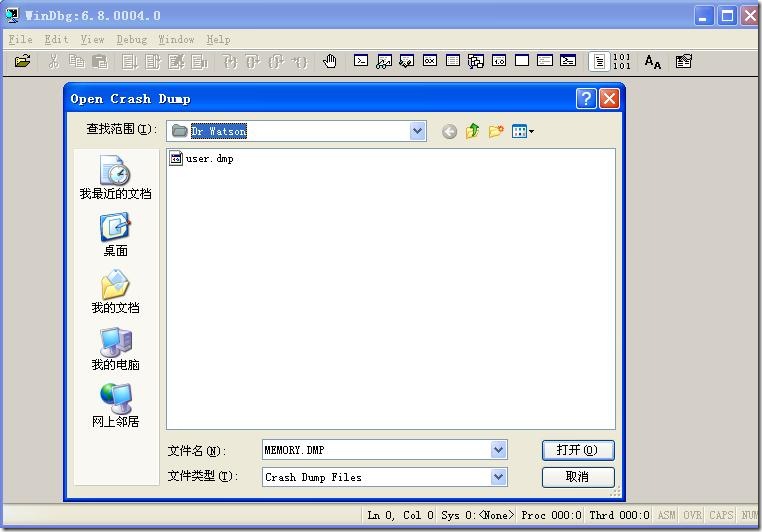The height and width of the screenshot is (532, 762).
Task: Expand the Crash Dump Files type dropdown
Action: pos(499,477)
